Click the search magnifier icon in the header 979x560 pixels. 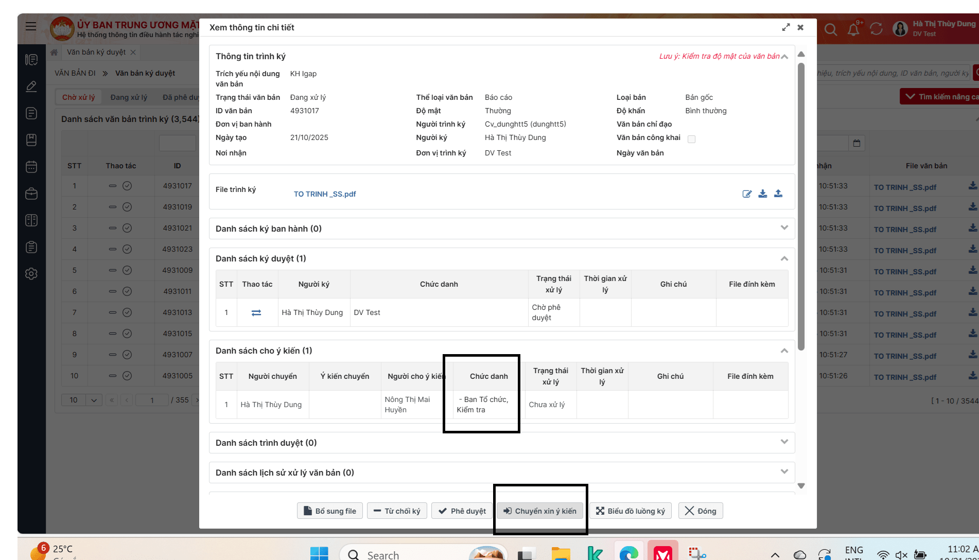pos(830,29)
